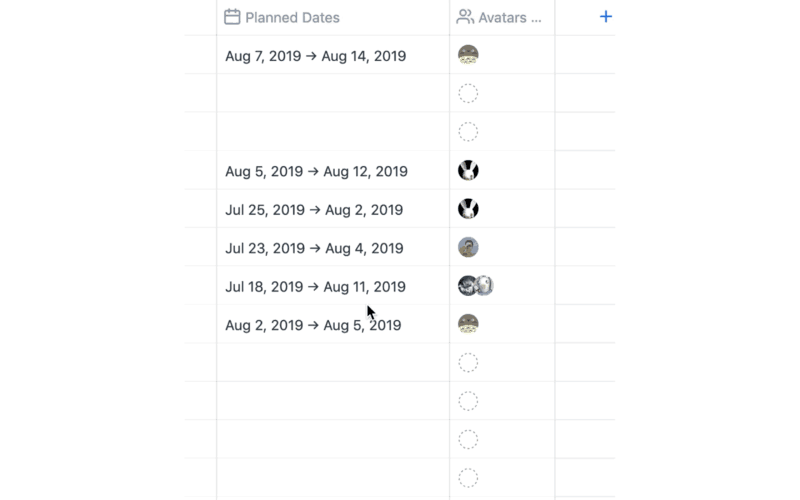Click the people icon in Avatars header
This screenshot has width=800, height=500.
tap(465, 17)
